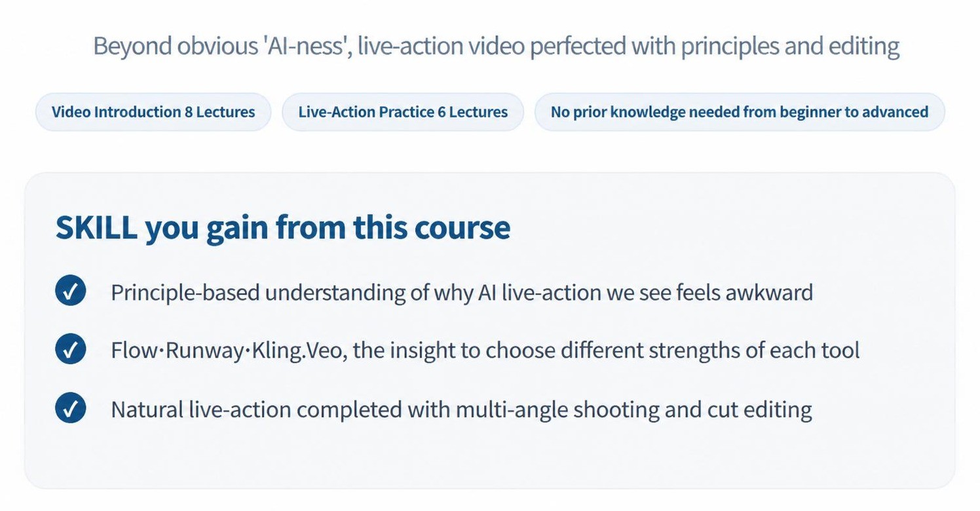The width and height of the screenshot is (980, 511).
Task: Click the checkmark icon beside Natural live-action
Action: pos(71,409)
